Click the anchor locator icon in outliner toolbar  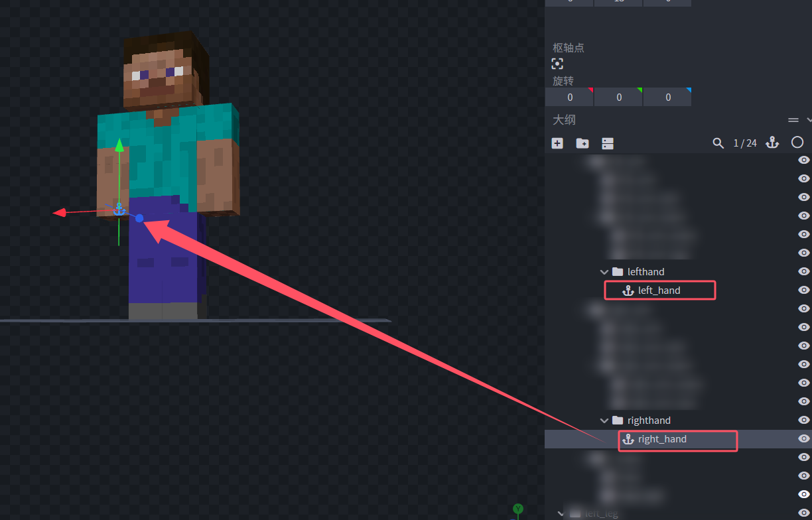(x=772, y=143)
